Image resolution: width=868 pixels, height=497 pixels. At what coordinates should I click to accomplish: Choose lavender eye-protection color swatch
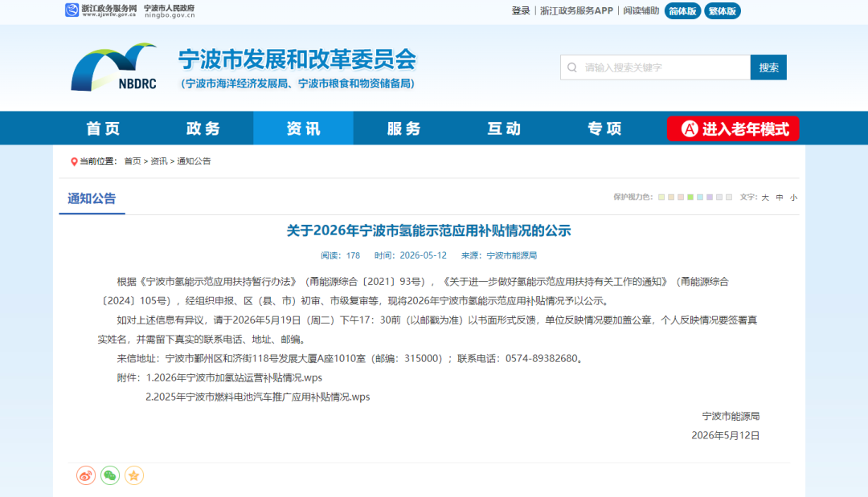(710, 198)
